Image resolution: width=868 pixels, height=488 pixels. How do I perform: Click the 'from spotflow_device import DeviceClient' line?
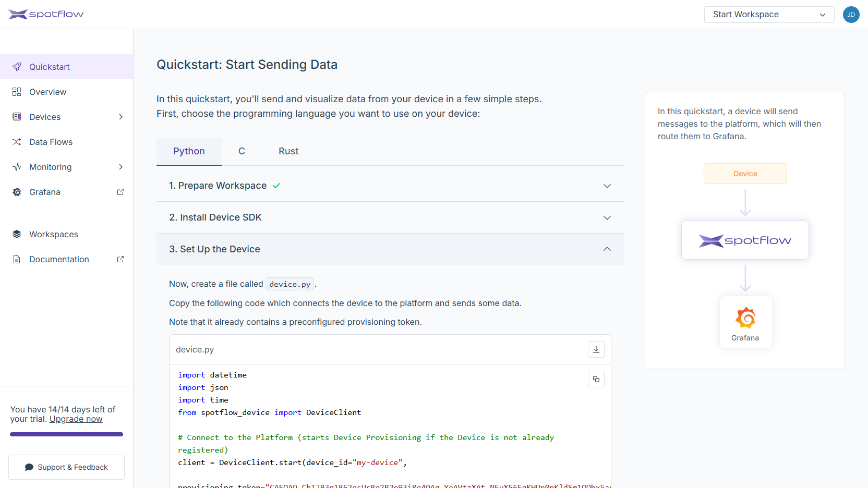(270, 412)
